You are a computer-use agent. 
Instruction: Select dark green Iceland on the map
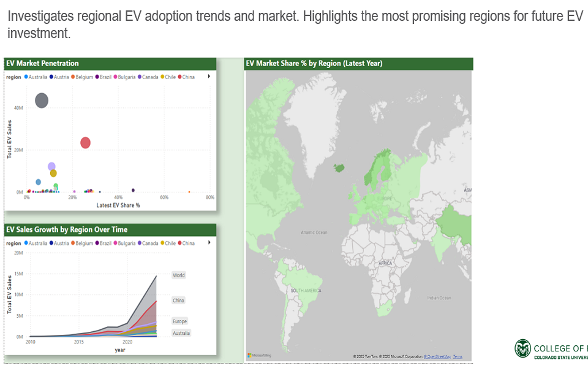point(339,167)
